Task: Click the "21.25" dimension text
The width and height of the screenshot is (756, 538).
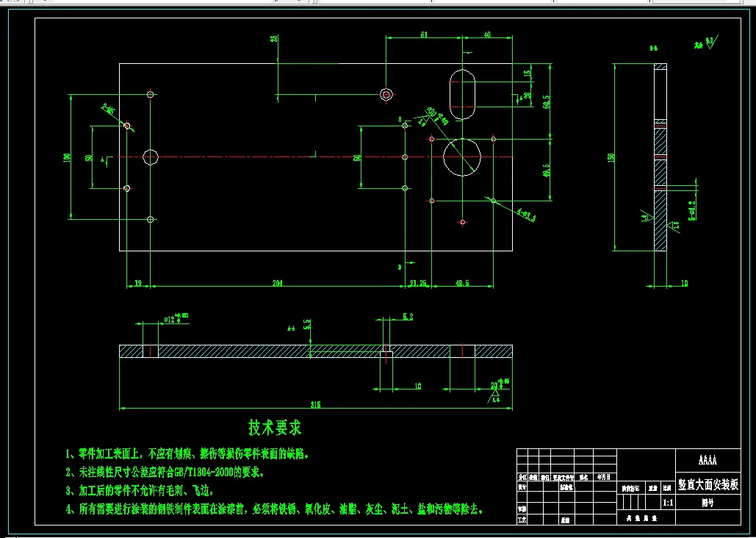Action: tap(418, 283)
